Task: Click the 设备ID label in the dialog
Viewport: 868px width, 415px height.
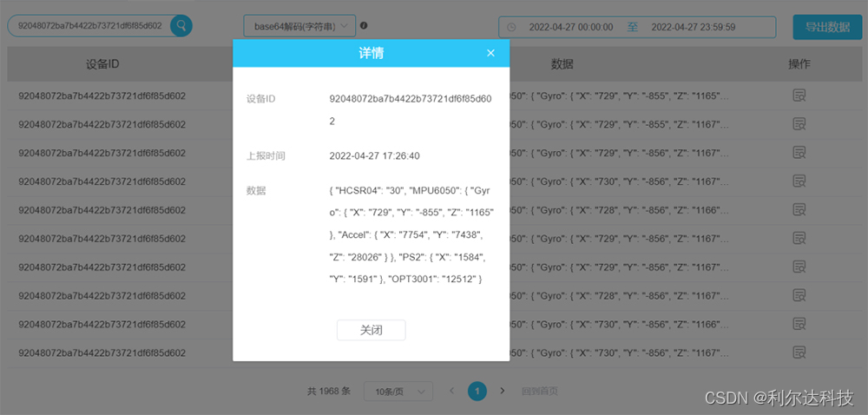Action: pos(260,99)
